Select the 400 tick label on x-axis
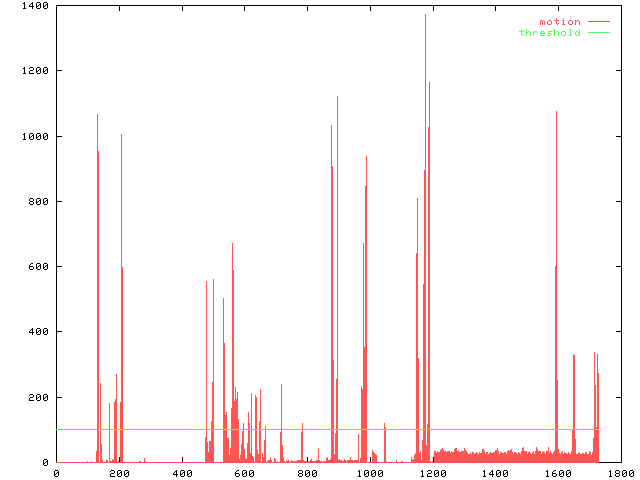 (x=181, y=472)
